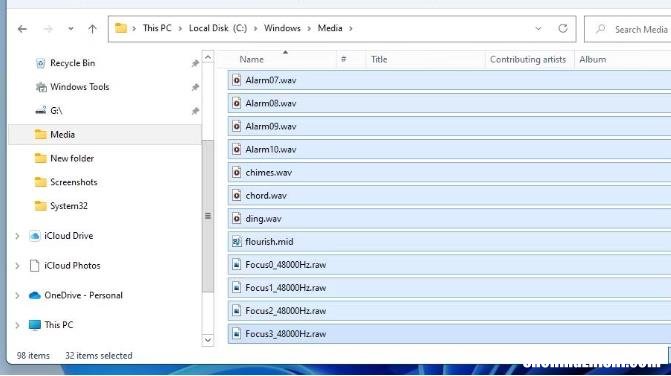671x376 pixels.
Task: Open the System32 folder in sidebar
Action: point(68,206)
